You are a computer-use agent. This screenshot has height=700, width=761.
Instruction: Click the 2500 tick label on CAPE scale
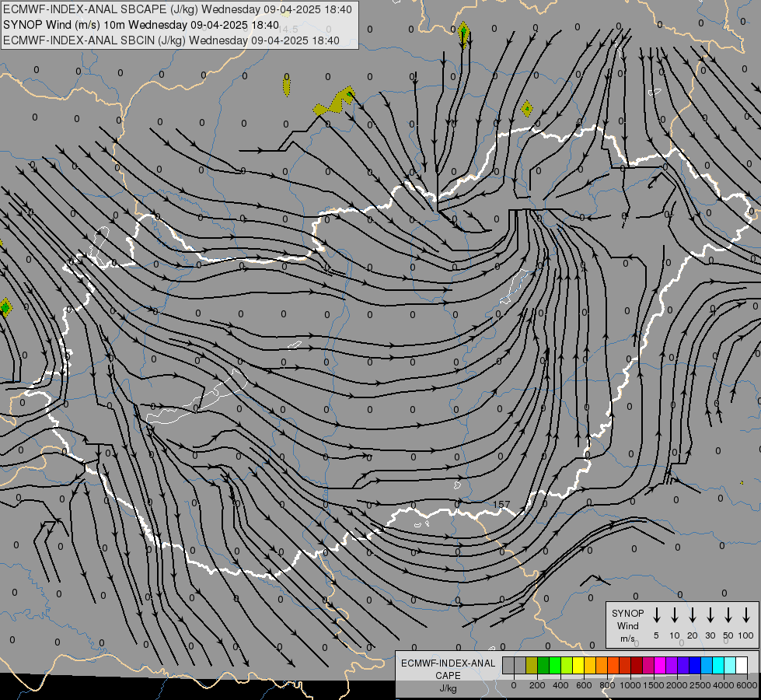pyautogui.click(x=700, y=685)
